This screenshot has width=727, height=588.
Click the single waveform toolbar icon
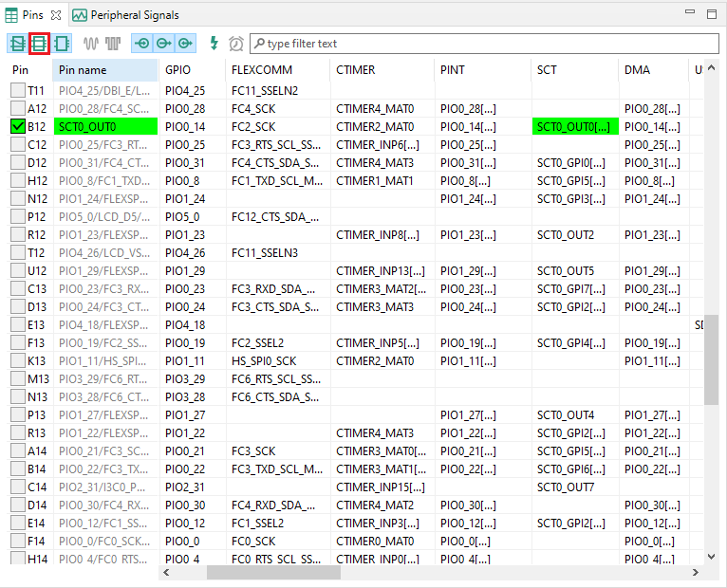pyautogui.click(x=91, y=44)
